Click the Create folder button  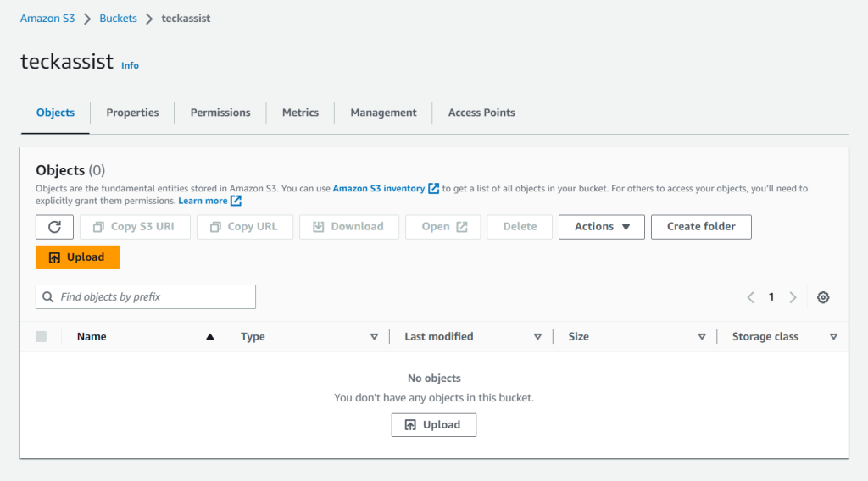(700, 227)
